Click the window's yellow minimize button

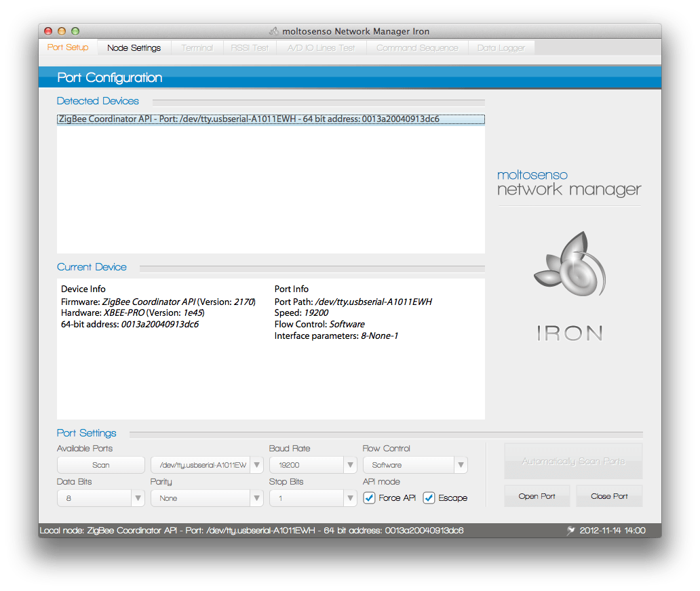(62, 31)
